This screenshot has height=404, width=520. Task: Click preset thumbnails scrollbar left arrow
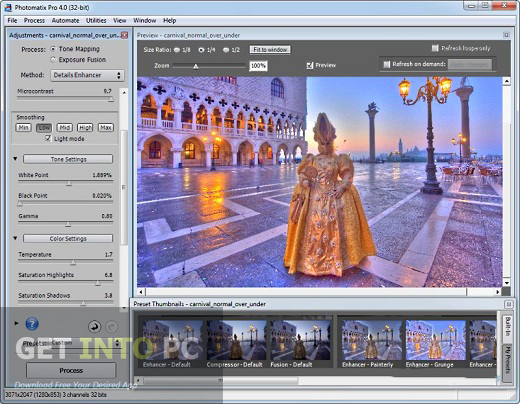pyautogui.click(x=138, y=380)
